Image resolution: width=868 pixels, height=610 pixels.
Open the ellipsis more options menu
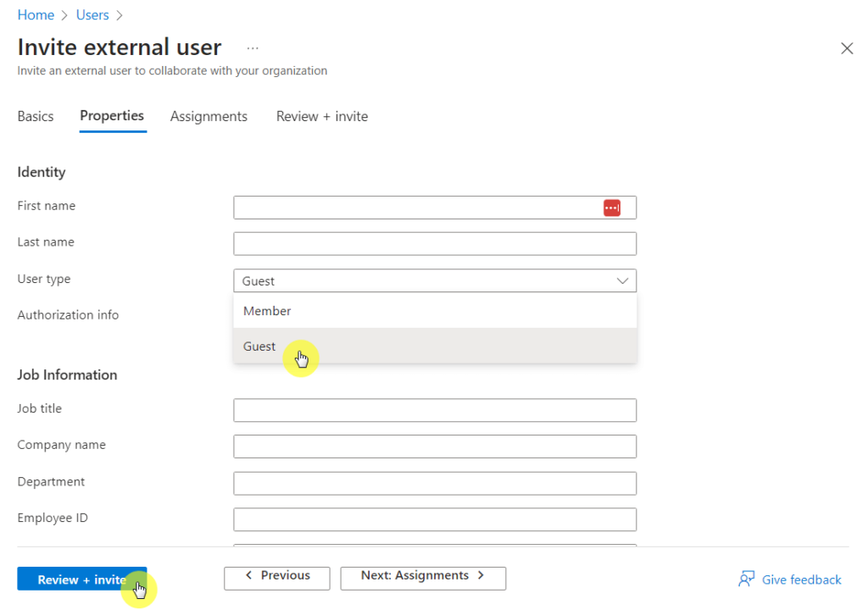pos(253,48)
